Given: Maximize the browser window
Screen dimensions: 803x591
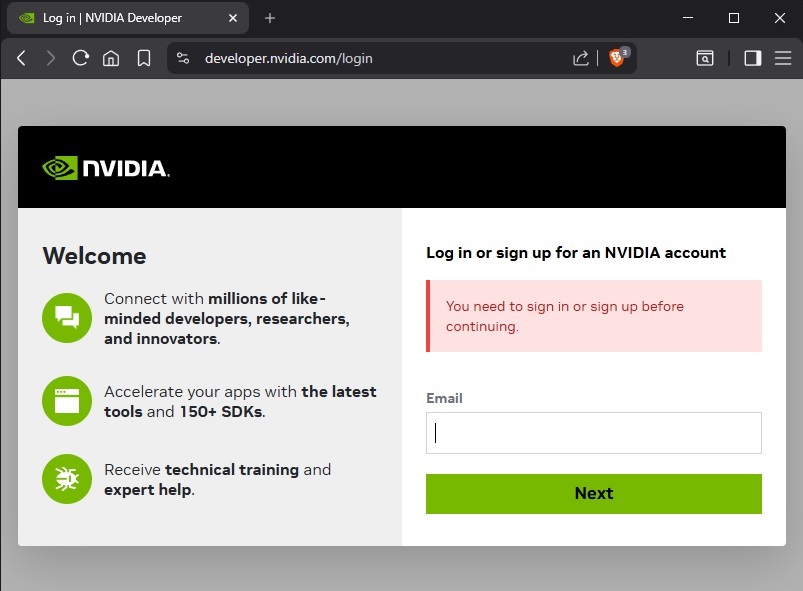Looking at the screenshot, I should click(x=733, y=18).
